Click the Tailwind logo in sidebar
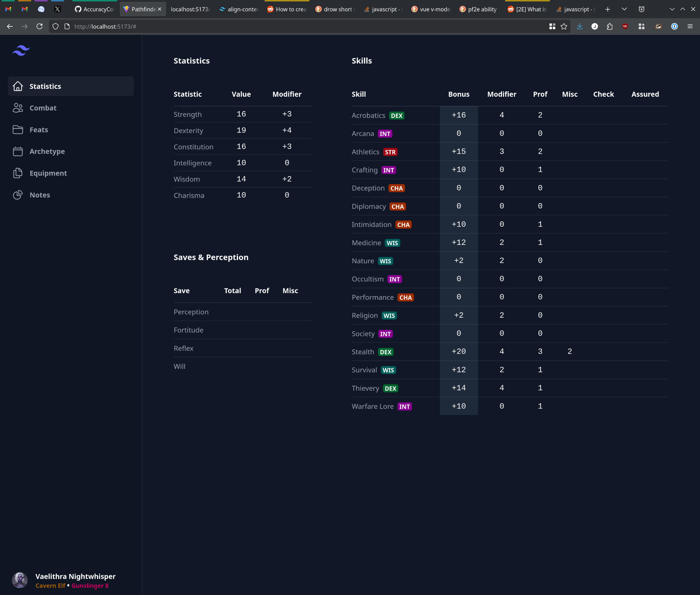700x595 pixels. pos(21,51)
